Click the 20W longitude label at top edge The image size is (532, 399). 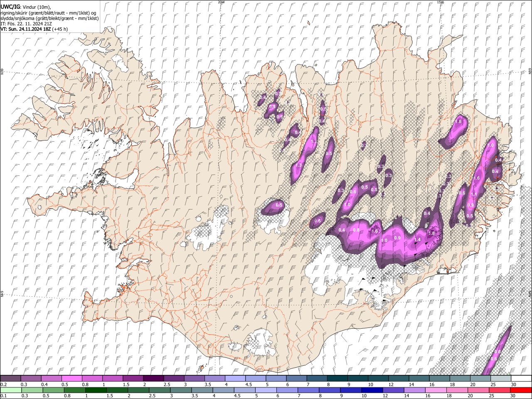tap(221, 2)
